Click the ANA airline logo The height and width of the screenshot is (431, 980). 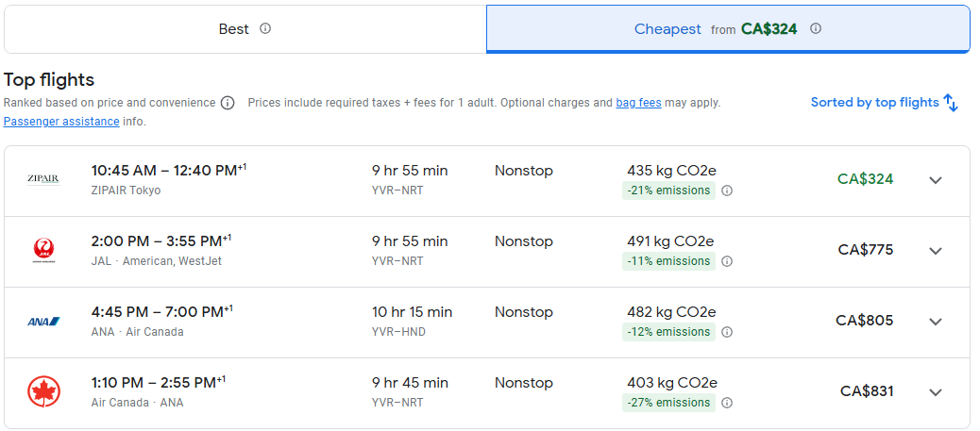coord(43,322)
